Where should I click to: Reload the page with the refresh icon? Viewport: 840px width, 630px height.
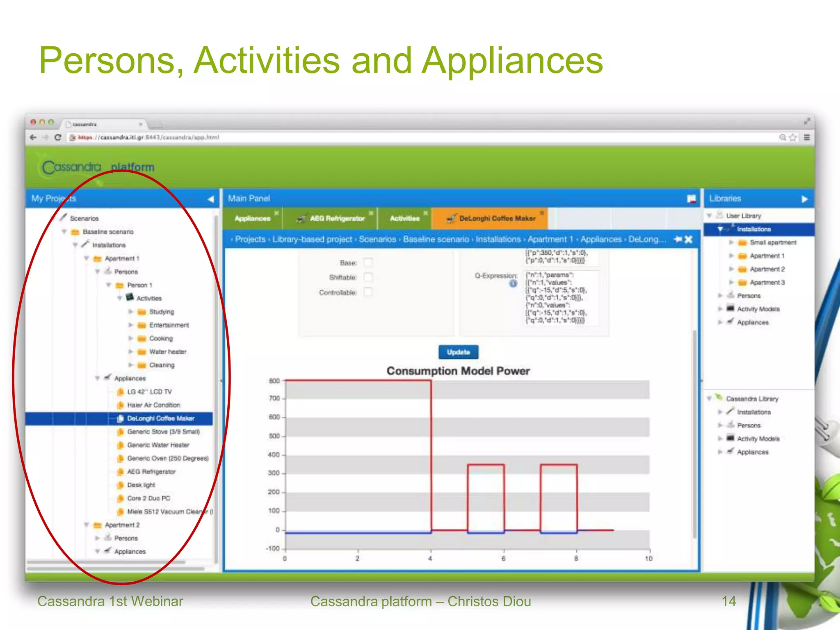coord(58,137)
